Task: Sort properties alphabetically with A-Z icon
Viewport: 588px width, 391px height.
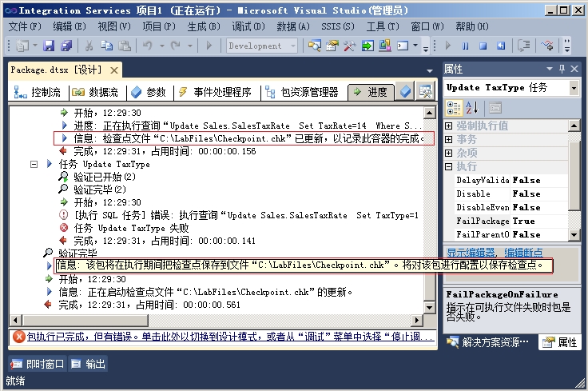Action: (471, 108)
